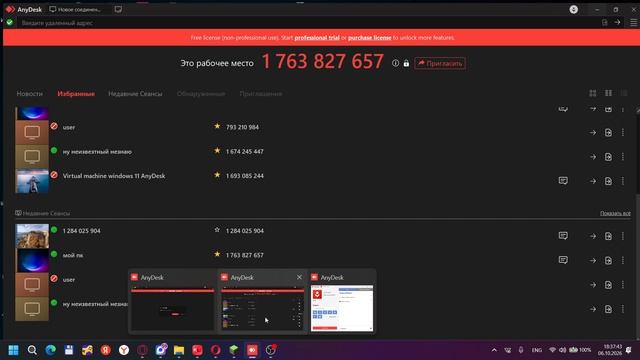Image resolution: width=640 pixels, height=360 pixels.
Task: Switch to the Недавние Сеансы tab
Action: click(135, 94)
